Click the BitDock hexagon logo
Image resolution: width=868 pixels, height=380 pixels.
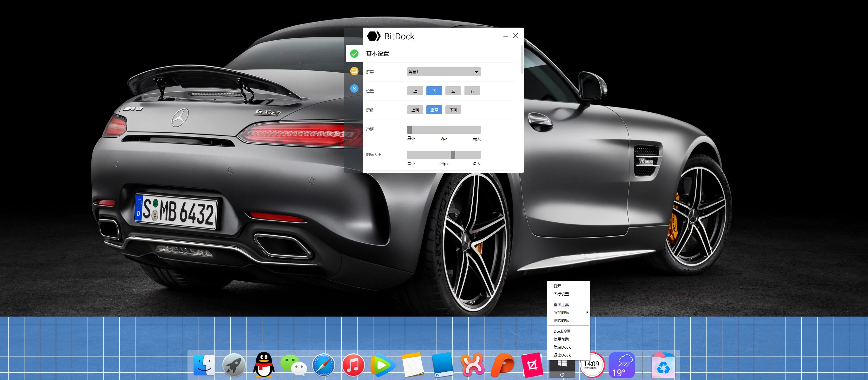point(374,36)
